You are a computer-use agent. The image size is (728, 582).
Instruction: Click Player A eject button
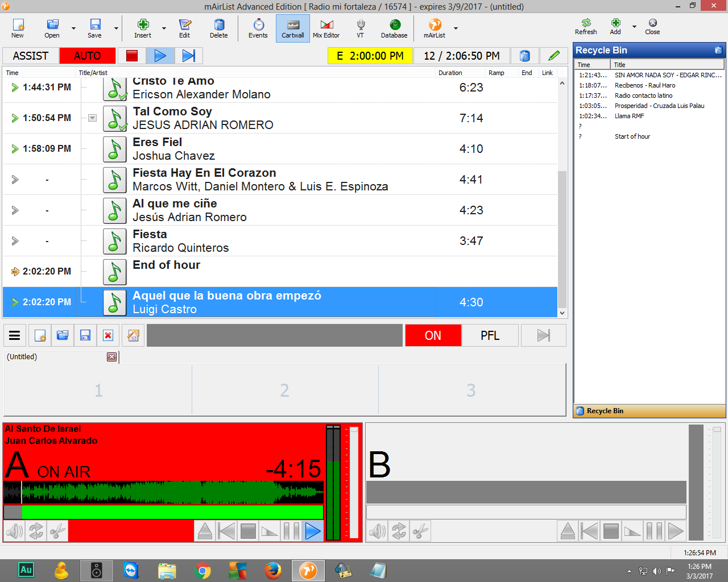[x=205, y=531]
